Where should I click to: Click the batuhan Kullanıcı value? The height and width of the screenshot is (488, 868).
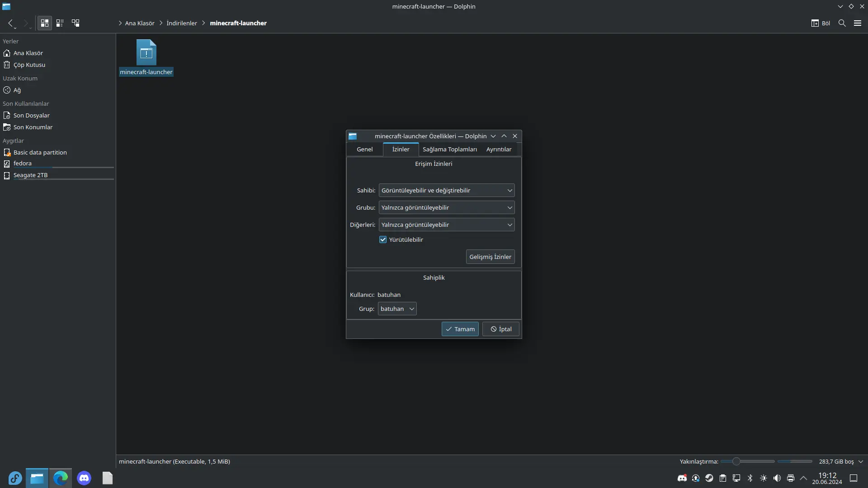[x=389, y=295]
